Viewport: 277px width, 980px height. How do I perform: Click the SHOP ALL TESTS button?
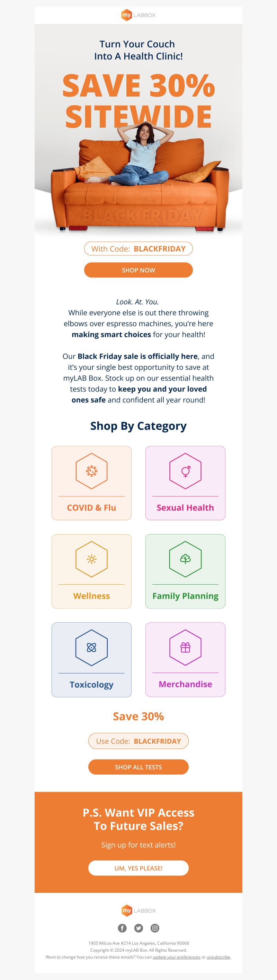point(138,767)
